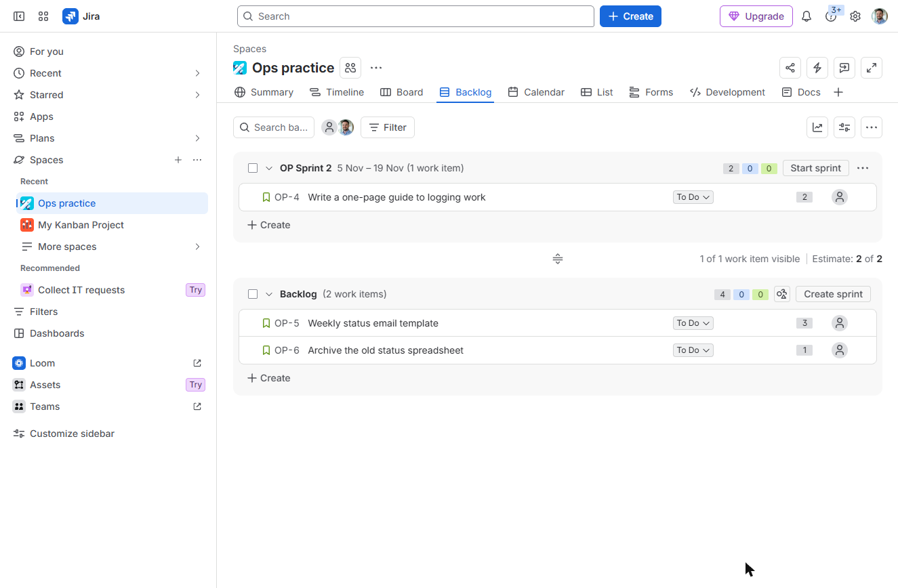Tick the OP Sprint 2 checkbox
The image size is (898, 588).
click(x=253, y=168)
